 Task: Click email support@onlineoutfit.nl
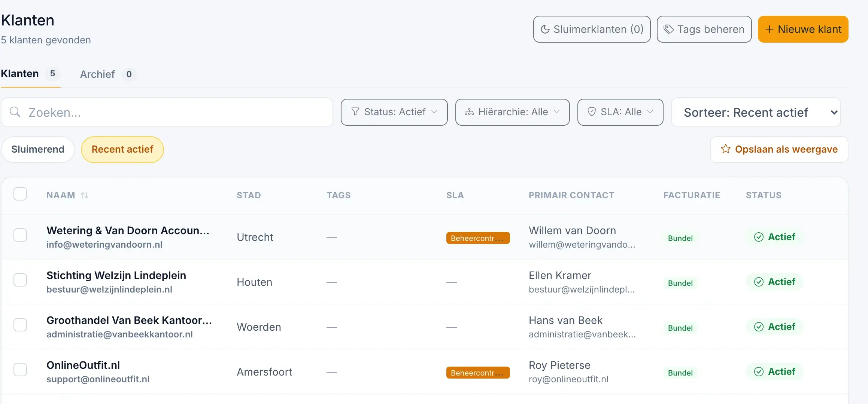[x=98, y=379]
